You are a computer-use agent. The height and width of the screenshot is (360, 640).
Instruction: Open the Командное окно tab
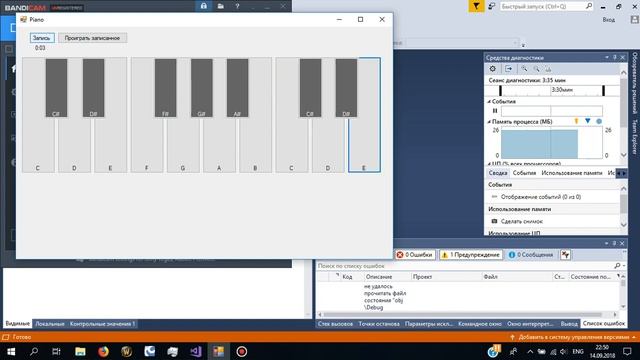479,324
